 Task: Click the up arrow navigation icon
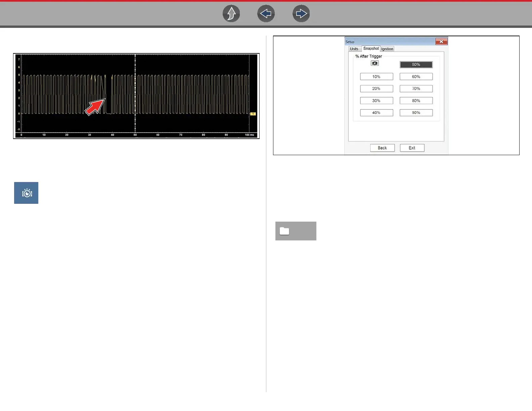point(231,14)
